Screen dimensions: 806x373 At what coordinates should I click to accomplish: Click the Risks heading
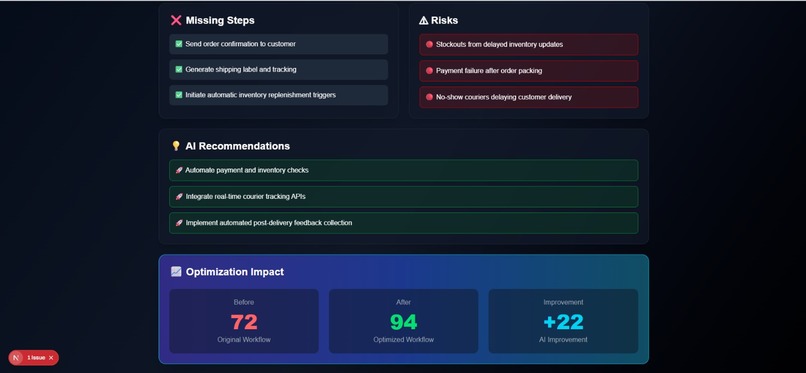coord(445,21)
